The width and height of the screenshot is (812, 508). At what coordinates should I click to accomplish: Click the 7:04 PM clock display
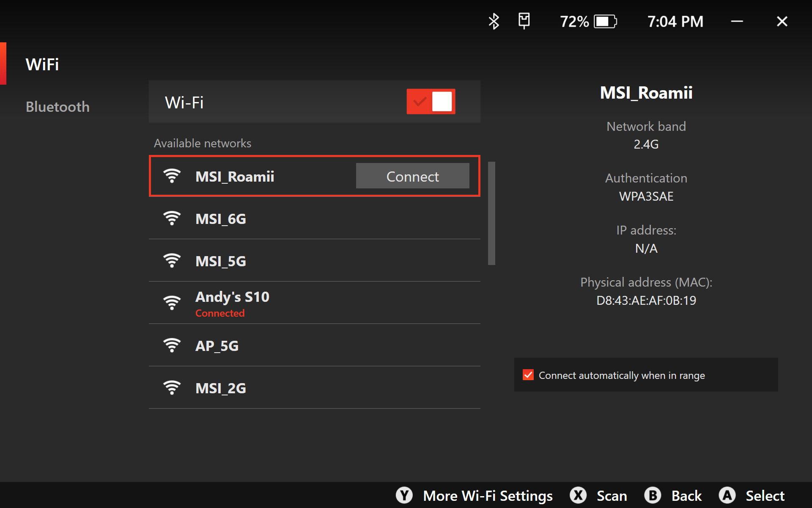coord(675,22)
